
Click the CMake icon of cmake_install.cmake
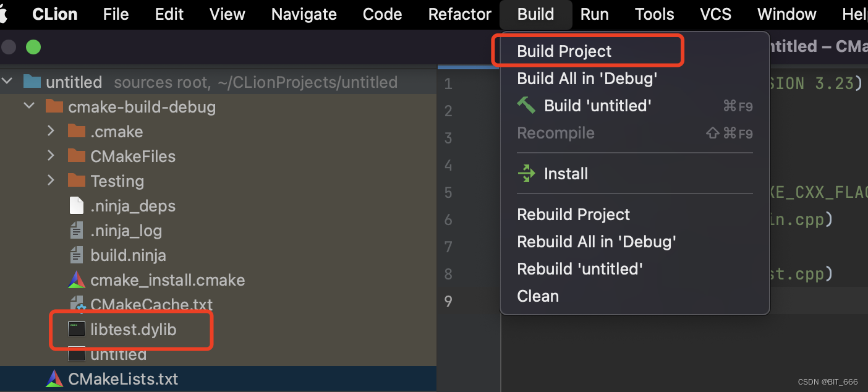77,280
